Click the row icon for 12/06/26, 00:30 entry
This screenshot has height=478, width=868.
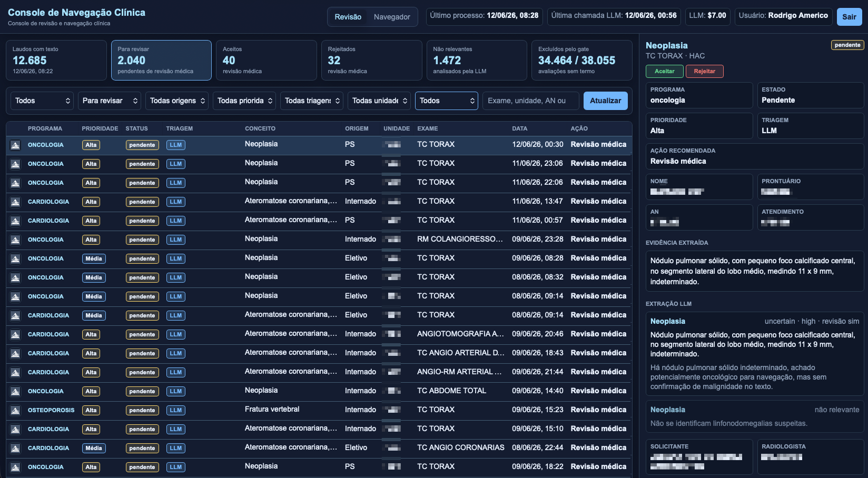point(15,145)
